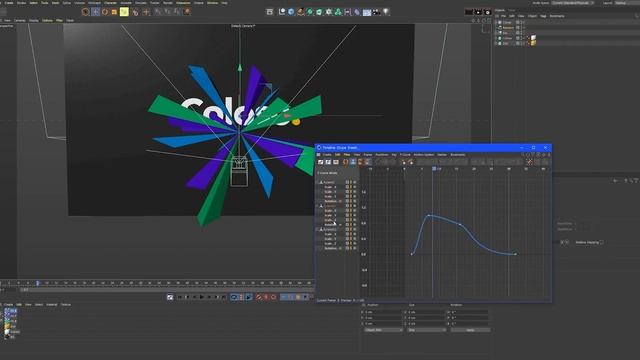
Task: Click the X Position field in Coordinates
Action: point(383,312)
